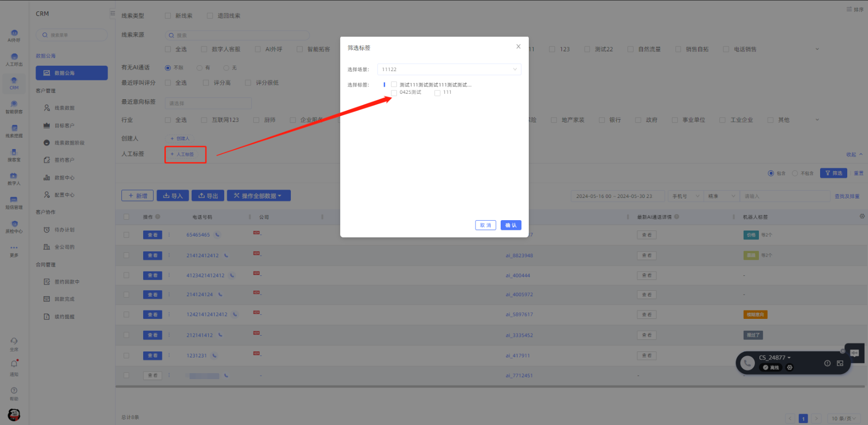Tick the 111 tag checkbox

click(x=437, y=93)
